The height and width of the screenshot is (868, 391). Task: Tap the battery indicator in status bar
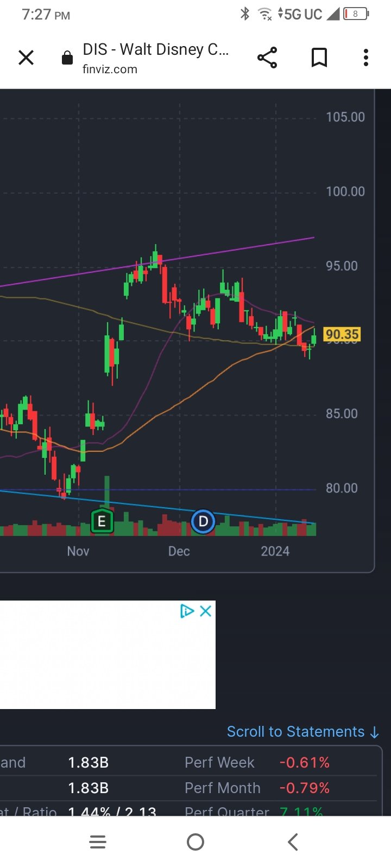point(356,14)
